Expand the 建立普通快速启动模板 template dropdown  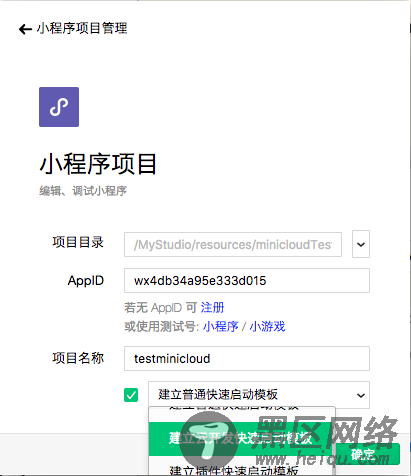pyautogui.click(x=259, y=395)
